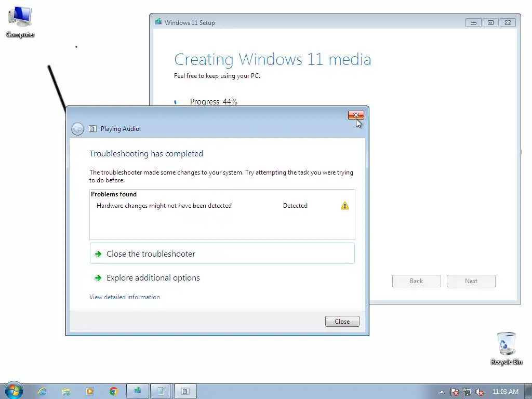Click the Windows 11 Setup title icon

pyautogui.click(x=158, y=22)
